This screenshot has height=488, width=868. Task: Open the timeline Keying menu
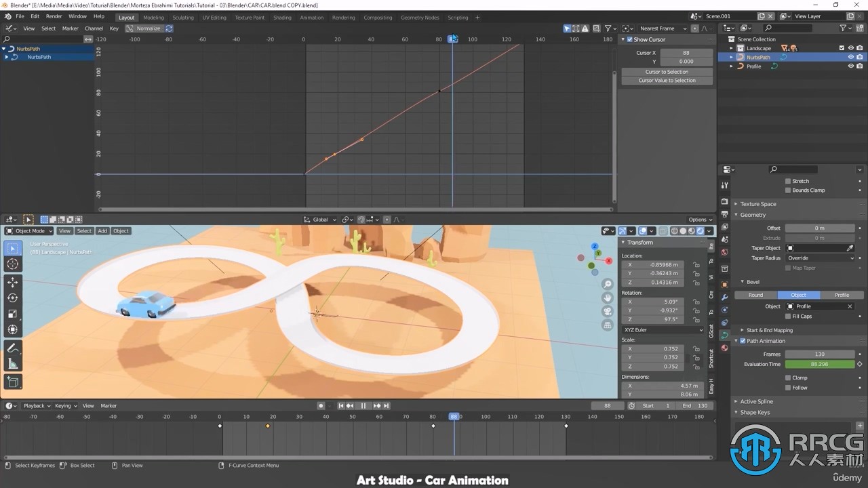pos(65,406)
